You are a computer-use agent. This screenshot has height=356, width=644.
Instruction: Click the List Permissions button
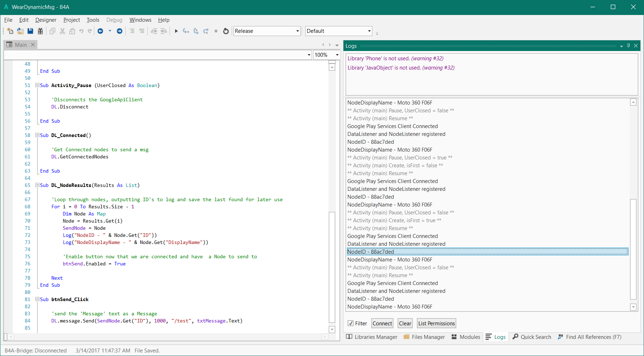click(x=437, y=324)
